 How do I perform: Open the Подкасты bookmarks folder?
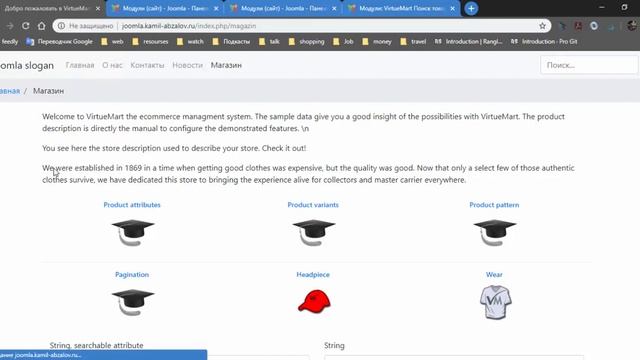pos(231,41)
